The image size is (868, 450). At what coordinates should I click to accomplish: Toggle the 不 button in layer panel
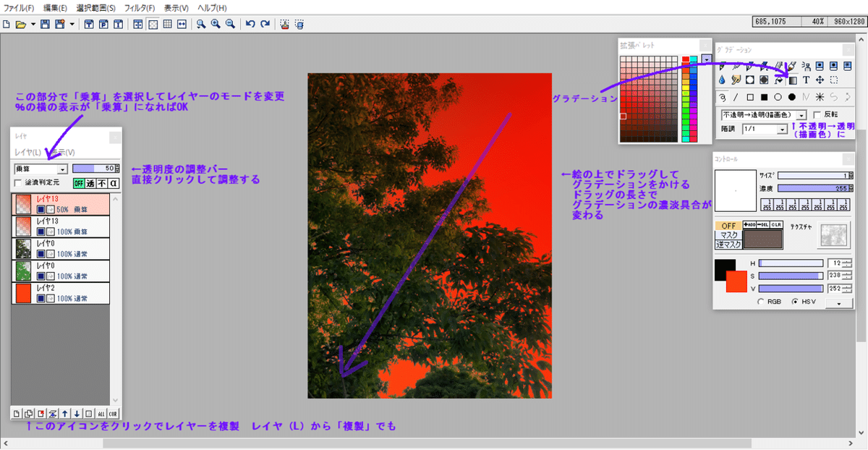click(102, 183)
